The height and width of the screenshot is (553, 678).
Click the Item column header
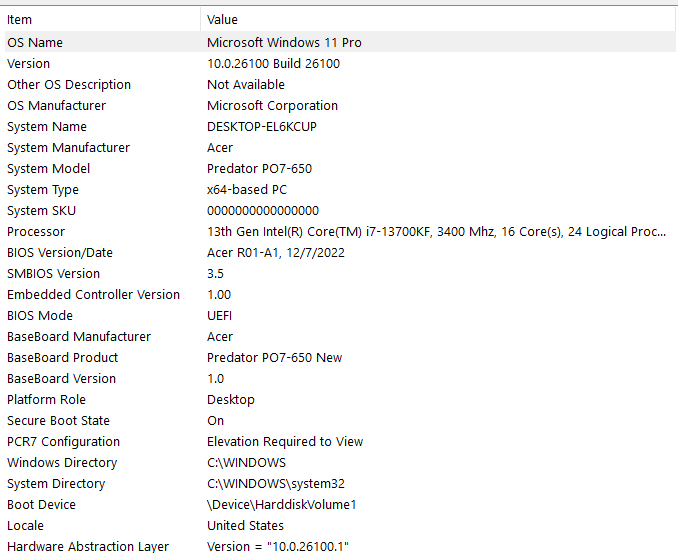point(102,19)
